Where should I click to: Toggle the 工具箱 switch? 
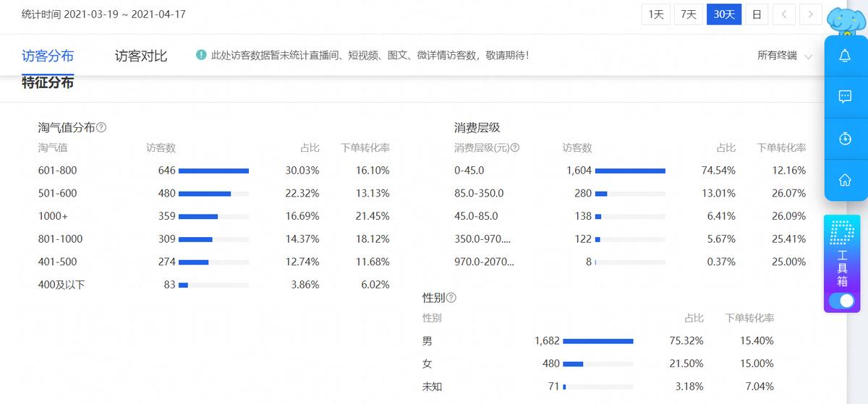841,301
